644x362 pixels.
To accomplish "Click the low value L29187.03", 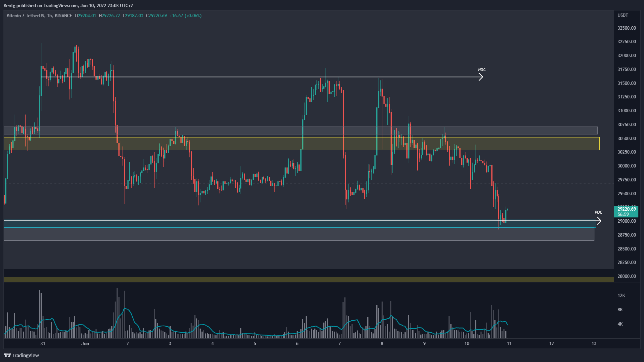I will 133,16.
